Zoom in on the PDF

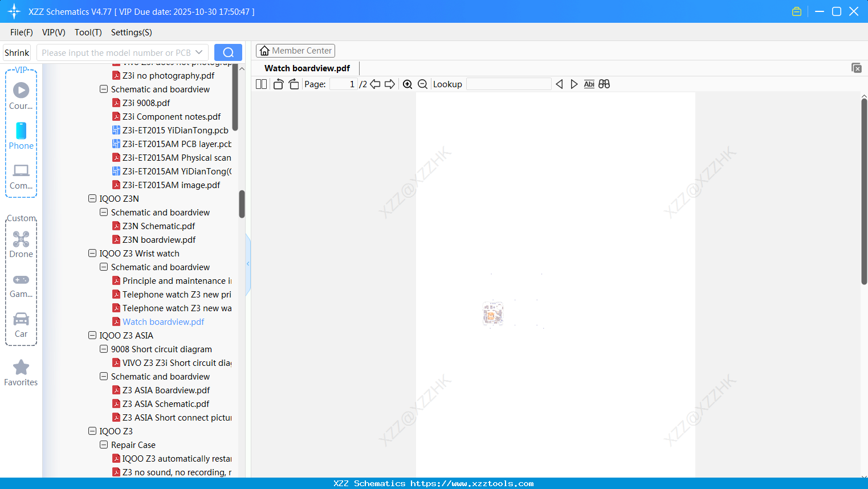[407, 84]
